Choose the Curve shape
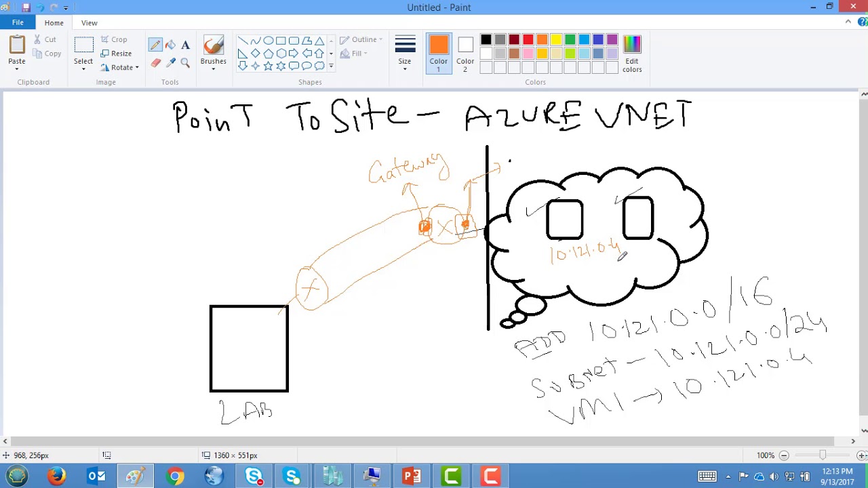This screenshot has height=488, width=868. pos(256,41)
